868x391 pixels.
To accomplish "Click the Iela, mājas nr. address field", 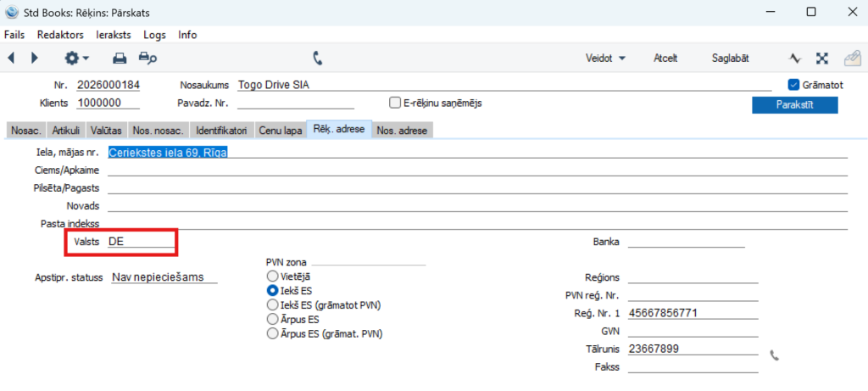I will point(478,153).
